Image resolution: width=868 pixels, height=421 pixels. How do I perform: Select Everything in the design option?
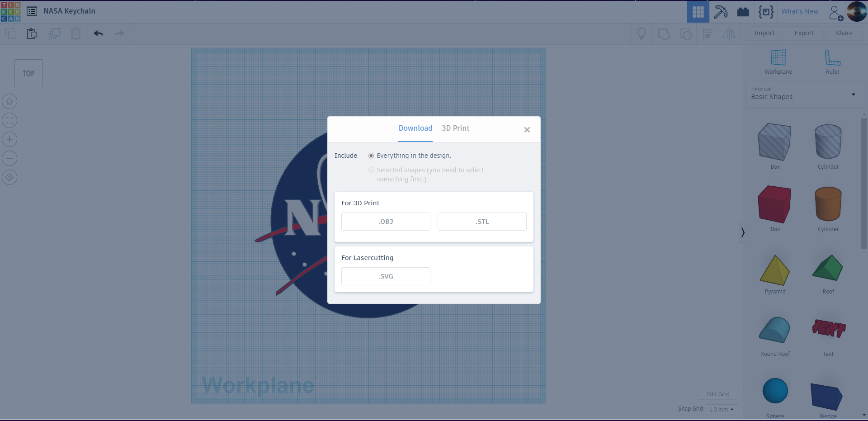(371, 156)
